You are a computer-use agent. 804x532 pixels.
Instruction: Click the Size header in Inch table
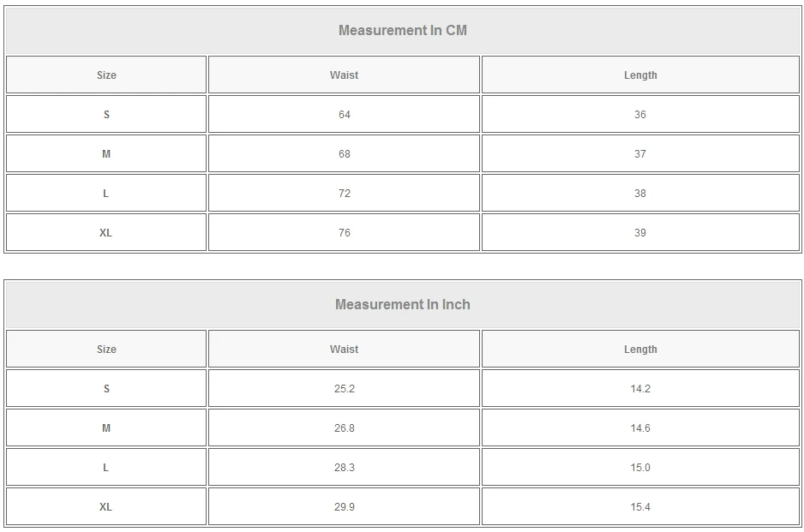pyautogui.click(x=106, y=350)
